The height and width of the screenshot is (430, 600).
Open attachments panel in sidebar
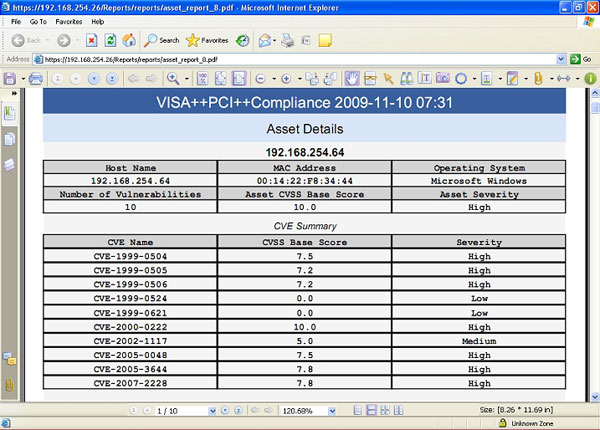click(x=9, y=385)
